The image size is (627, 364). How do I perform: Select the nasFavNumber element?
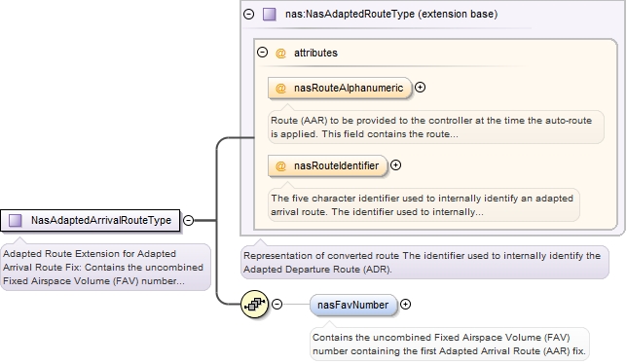tap(353, 305)
